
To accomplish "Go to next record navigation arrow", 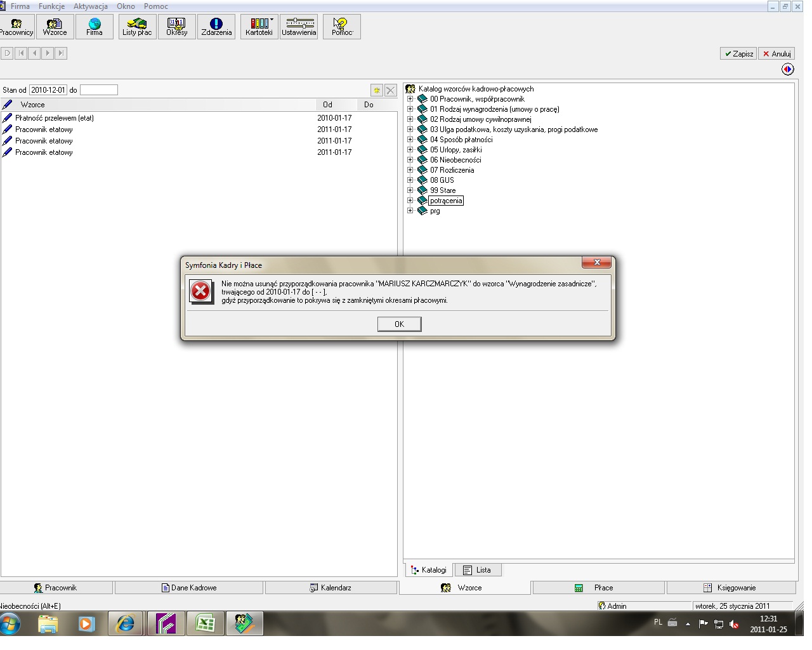I will (48, 53).
